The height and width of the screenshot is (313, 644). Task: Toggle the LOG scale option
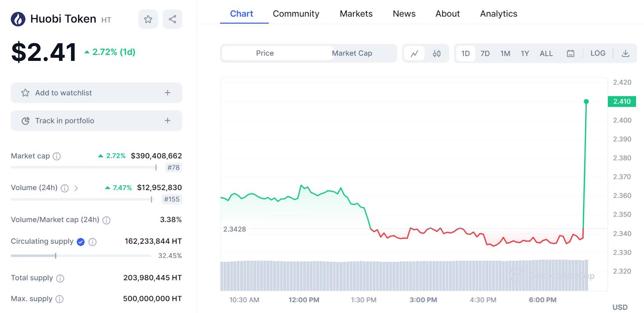pyautogui.click(x=598, y=53)
